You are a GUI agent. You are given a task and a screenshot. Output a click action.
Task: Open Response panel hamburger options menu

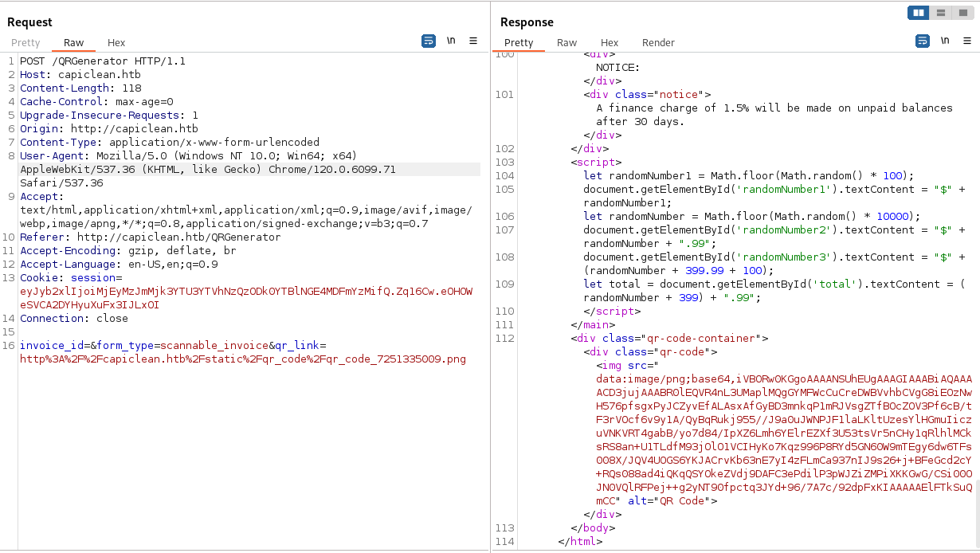tap(967, 41)
